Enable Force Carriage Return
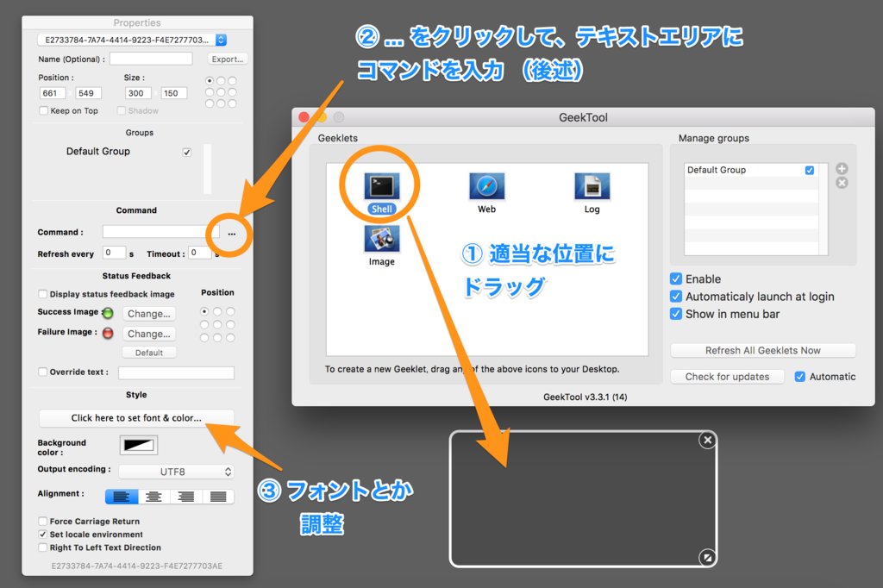The width and height of the screenshot is (883, 588). pyautogui.click(x=43, y=521)
